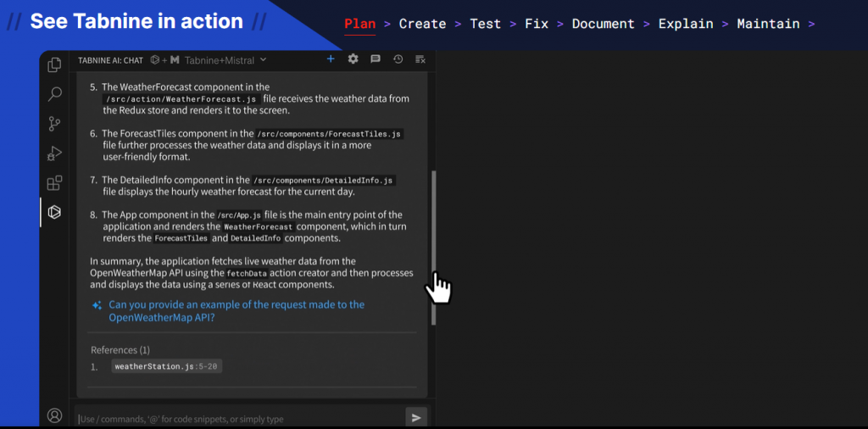Clear conversation with the list-x icon

tap(420, 59)
